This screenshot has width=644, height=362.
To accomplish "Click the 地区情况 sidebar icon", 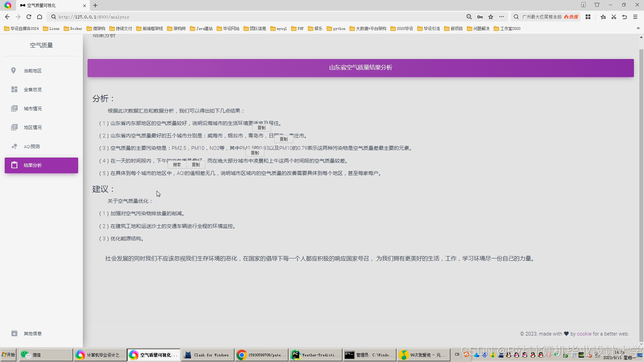I will [x=14, y=127].
